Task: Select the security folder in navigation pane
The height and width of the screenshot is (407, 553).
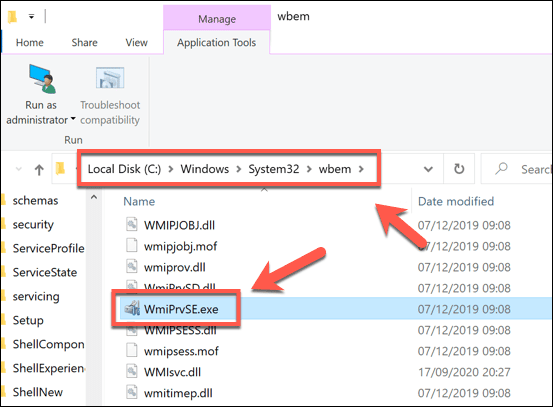Action: click(x=33, y=224)
